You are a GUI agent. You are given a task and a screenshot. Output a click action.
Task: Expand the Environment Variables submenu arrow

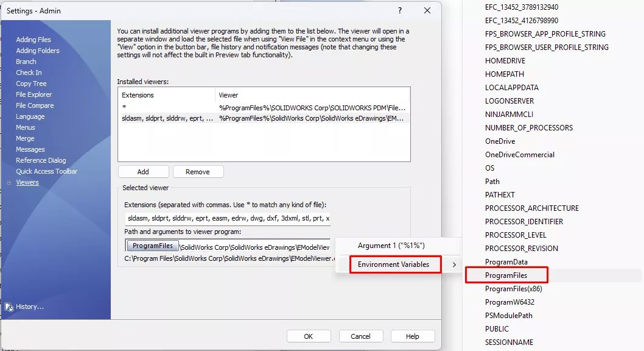pyautogui.click(x=454, y=264)
